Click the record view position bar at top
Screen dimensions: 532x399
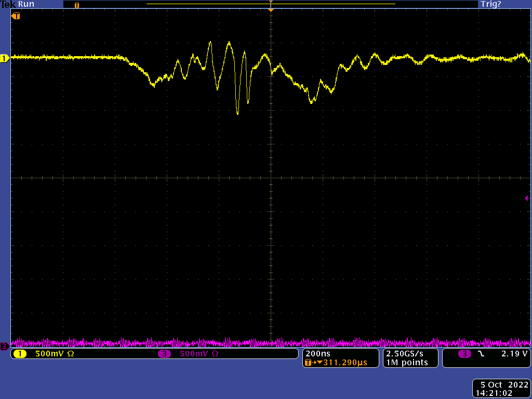[271, 4]
